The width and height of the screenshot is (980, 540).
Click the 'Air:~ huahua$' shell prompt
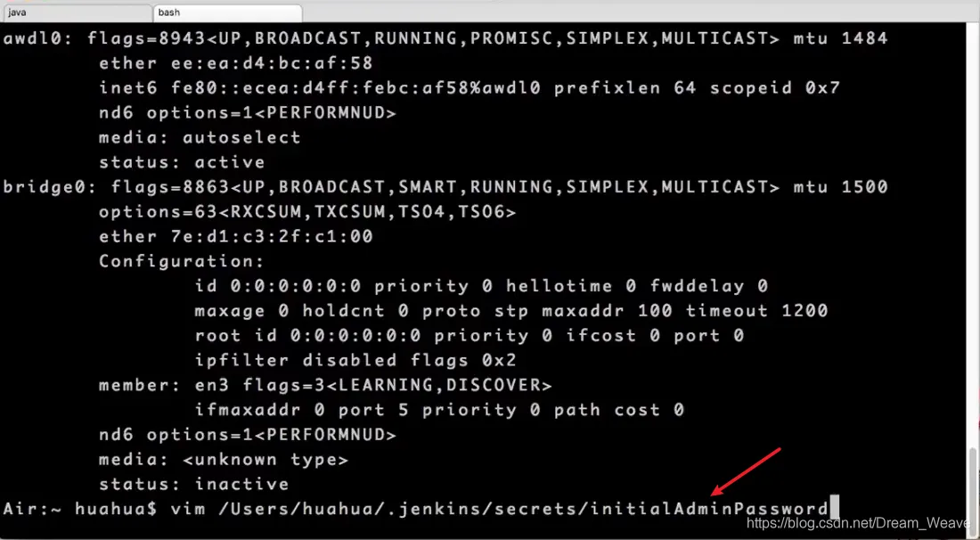tap(80, 509)
